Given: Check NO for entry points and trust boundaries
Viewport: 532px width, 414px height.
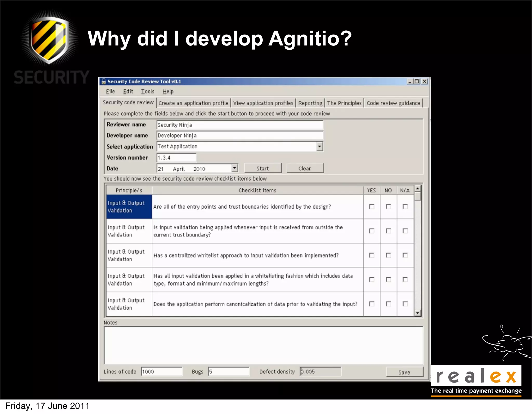Looking at the screenshot, I should point(388,207).
